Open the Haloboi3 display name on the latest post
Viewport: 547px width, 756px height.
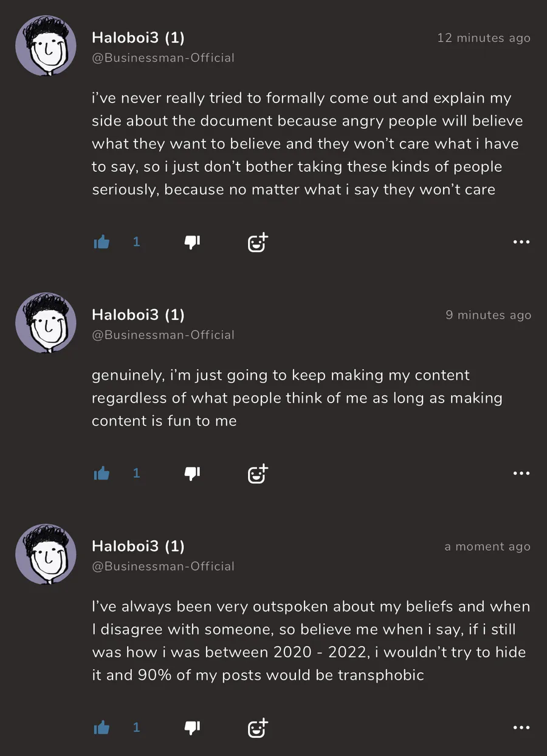pos(138,546)
